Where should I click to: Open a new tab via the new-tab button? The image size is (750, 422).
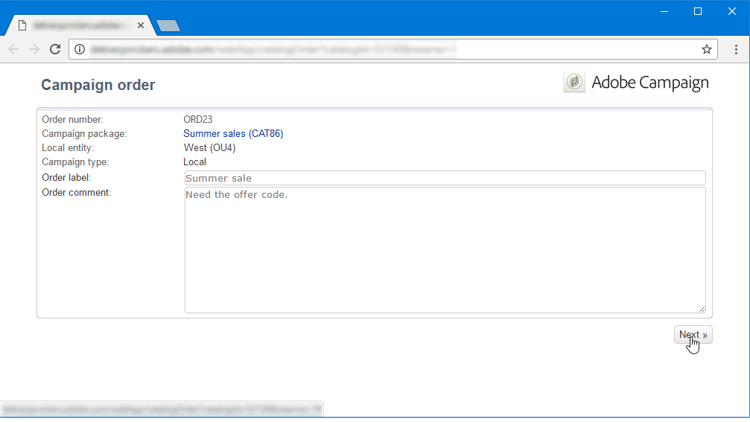[168, 25]
